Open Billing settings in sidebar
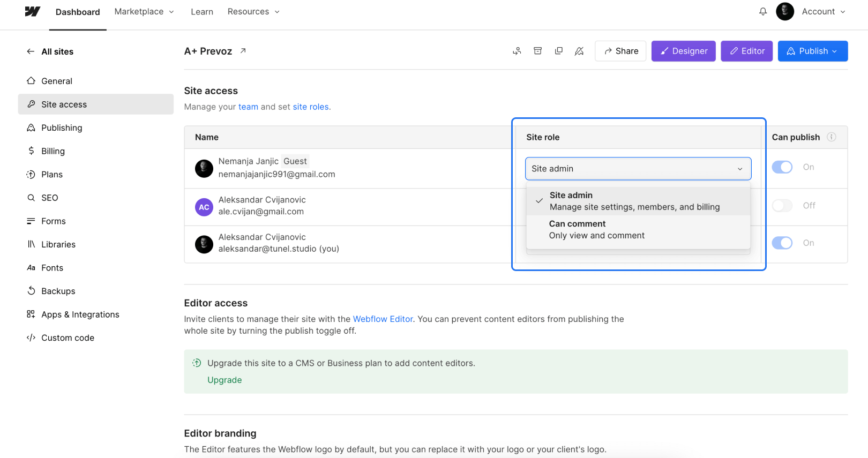Screen dimensions: 868x458 pos(96,151)
